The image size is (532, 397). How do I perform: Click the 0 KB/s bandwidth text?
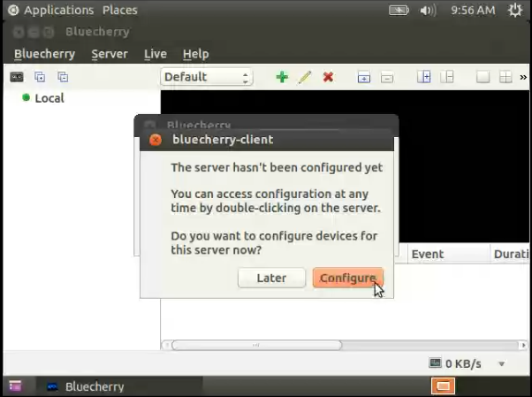tap(463, 363)
